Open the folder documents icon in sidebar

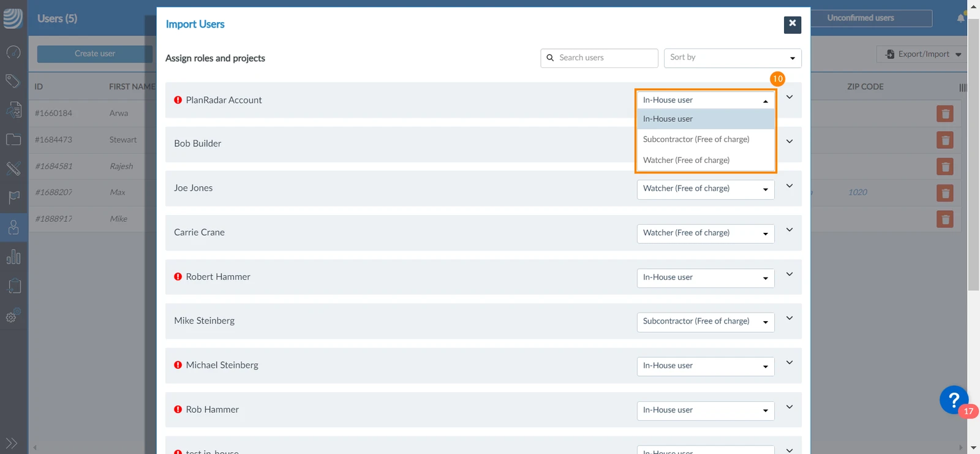coord(13,139)
